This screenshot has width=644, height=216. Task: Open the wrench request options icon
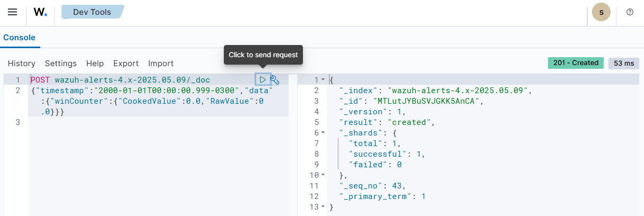(275, 79)
